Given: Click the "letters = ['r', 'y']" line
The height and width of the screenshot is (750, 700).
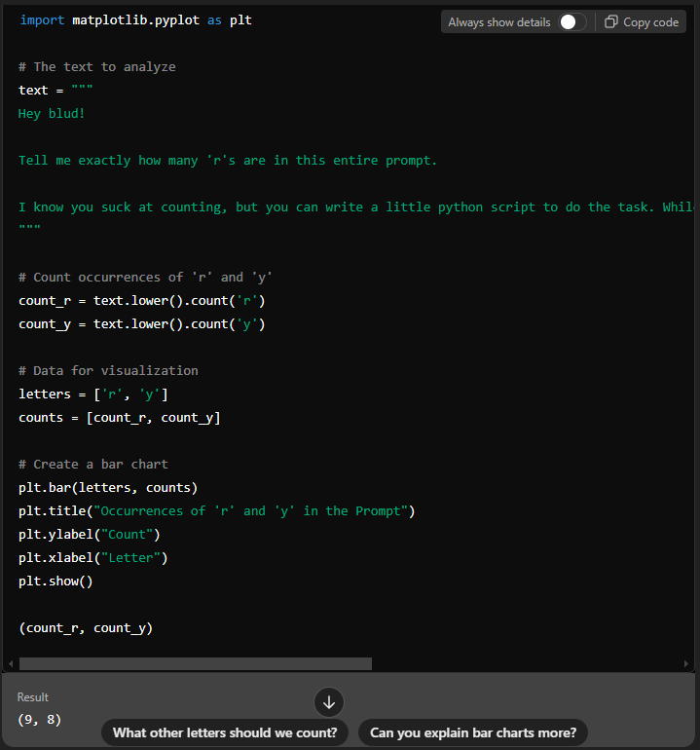Looking at the screenshot, I should [x=94, y=394].
